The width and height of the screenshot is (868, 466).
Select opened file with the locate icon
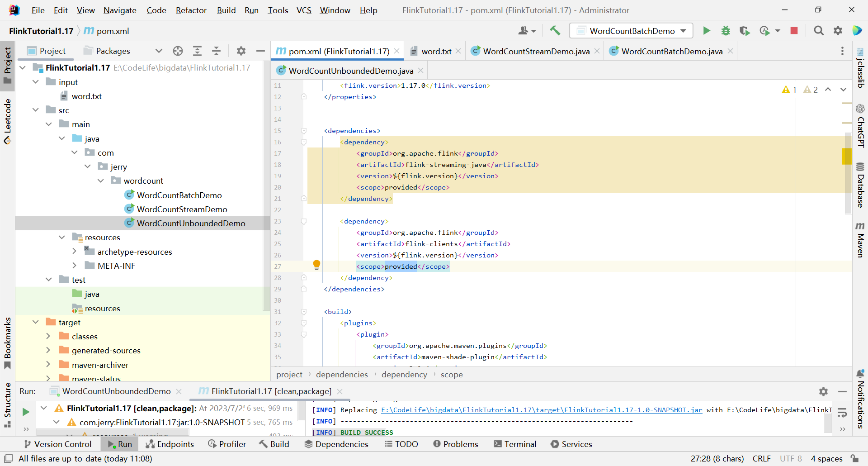pos(178,51)
